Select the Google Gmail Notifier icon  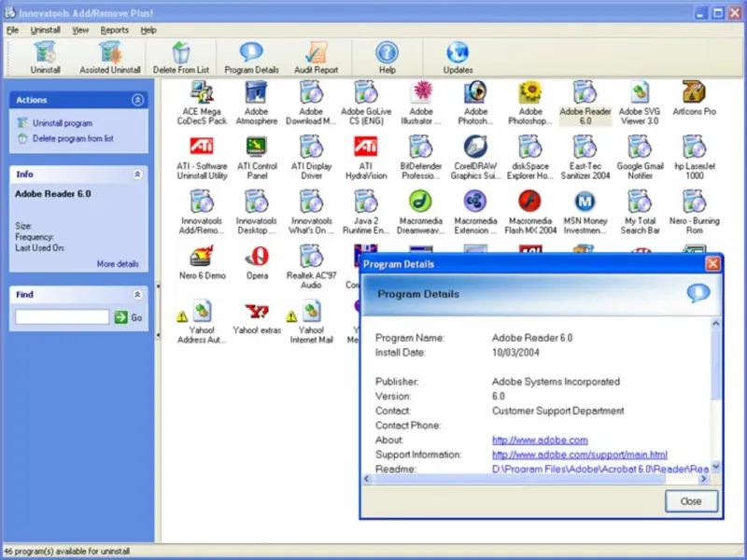tap(640, 158)
